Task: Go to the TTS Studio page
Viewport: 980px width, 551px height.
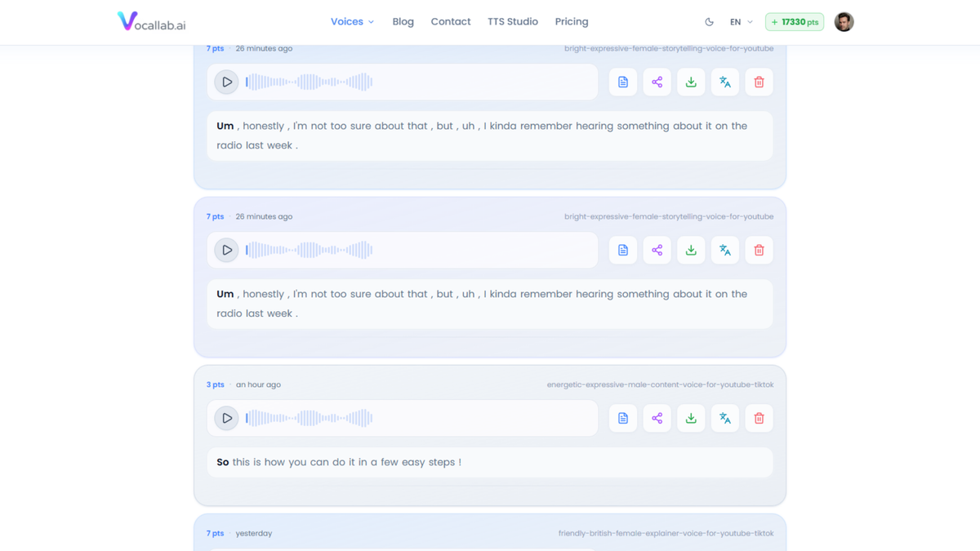Action: [513, 22]
